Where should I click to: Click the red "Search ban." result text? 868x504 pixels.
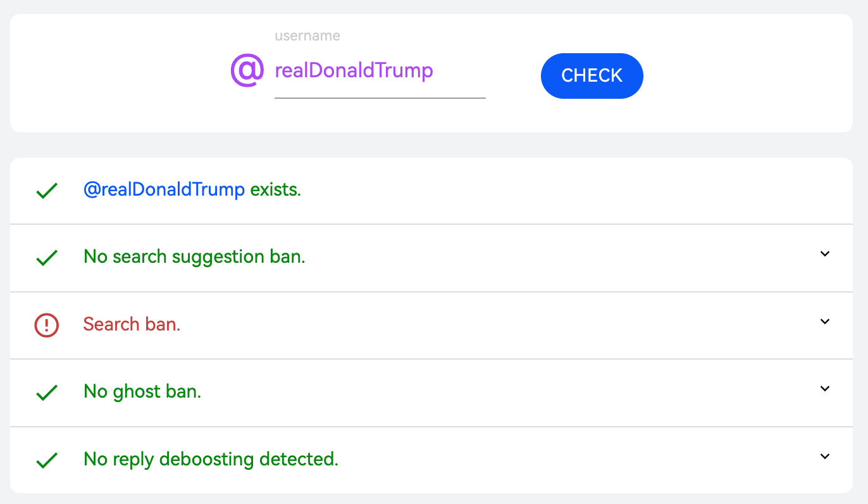(x=132, y=324)
